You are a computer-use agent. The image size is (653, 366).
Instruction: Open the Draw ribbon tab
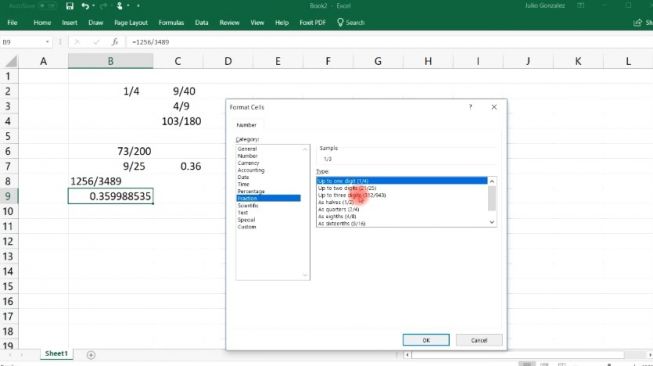(x=95, y=22)
